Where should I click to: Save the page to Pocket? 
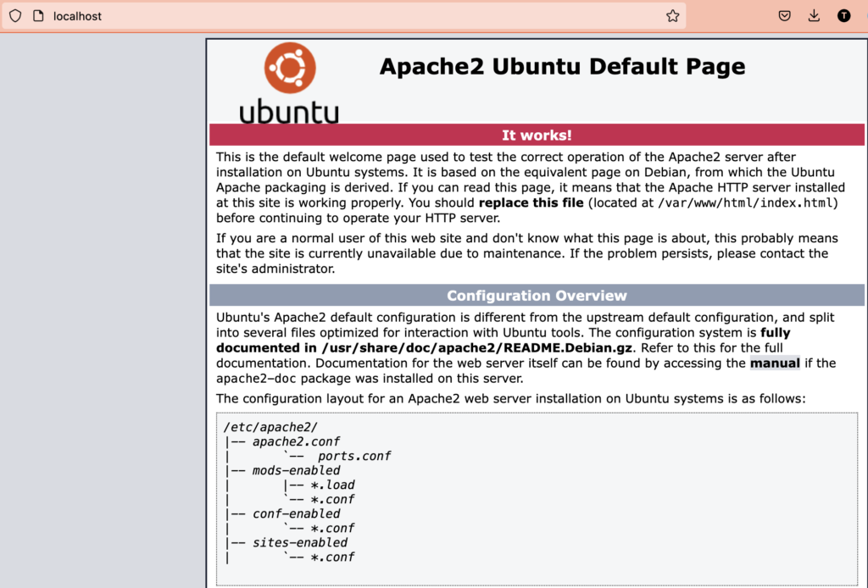[784, 15]
